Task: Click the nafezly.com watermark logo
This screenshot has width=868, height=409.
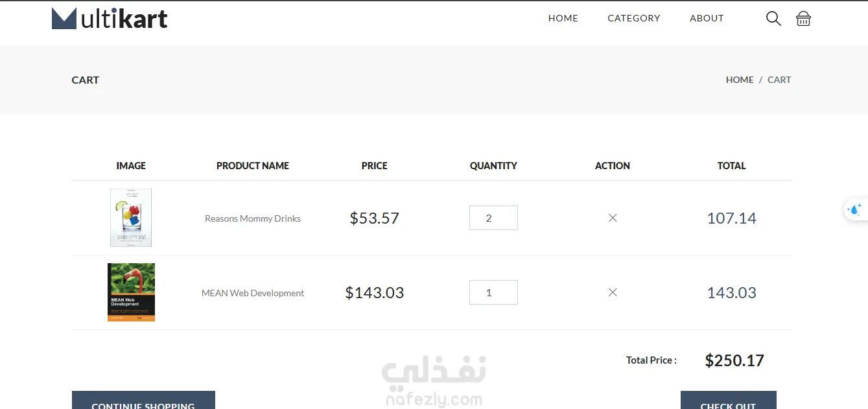Action: (x=434, y=382)
